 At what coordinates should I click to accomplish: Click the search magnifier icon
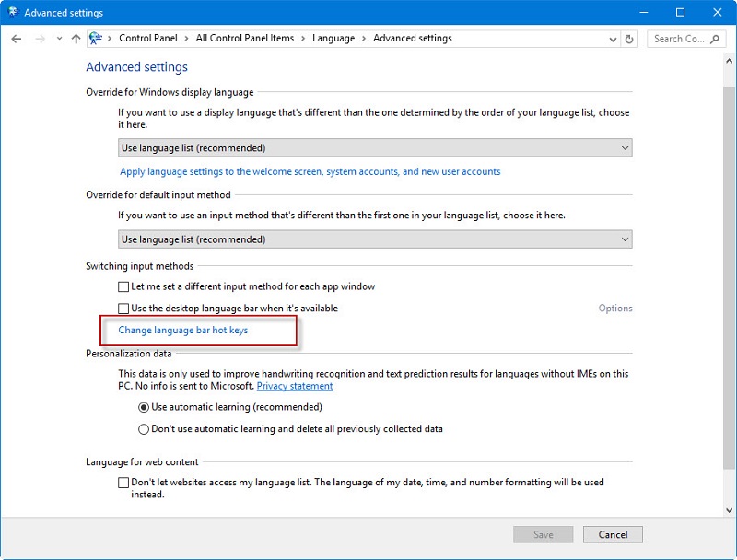click(715, 39)
